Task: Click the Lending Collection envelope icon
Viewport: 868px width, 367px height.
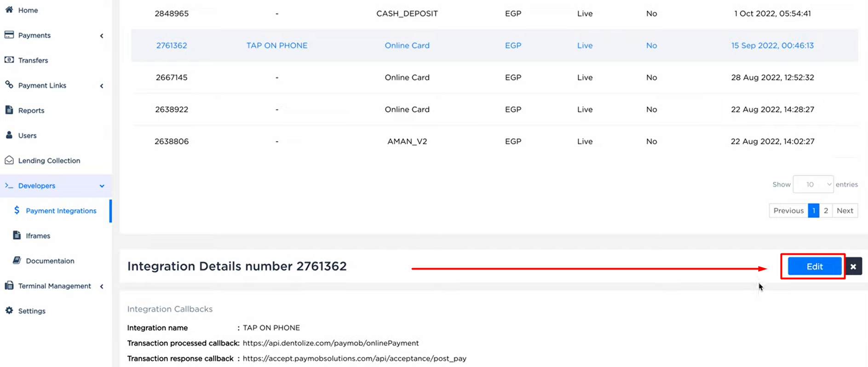Action: [x=9, y=160]
